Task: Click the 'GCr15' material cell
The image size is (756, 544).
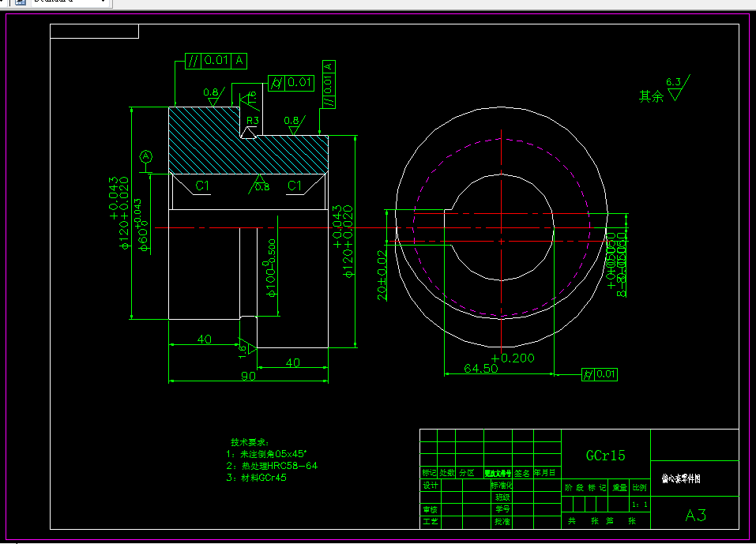Action: [606, 455]
